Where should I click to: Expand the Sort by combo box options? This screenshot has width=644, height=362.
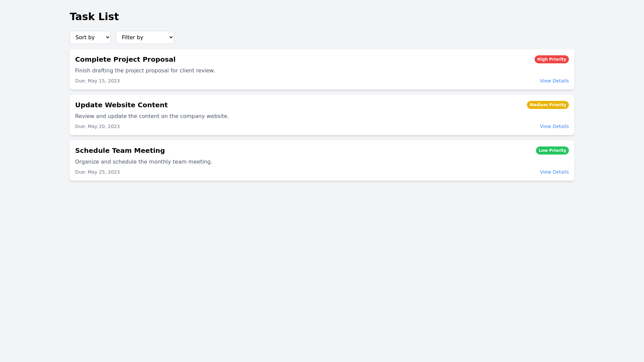pos(90,37)
